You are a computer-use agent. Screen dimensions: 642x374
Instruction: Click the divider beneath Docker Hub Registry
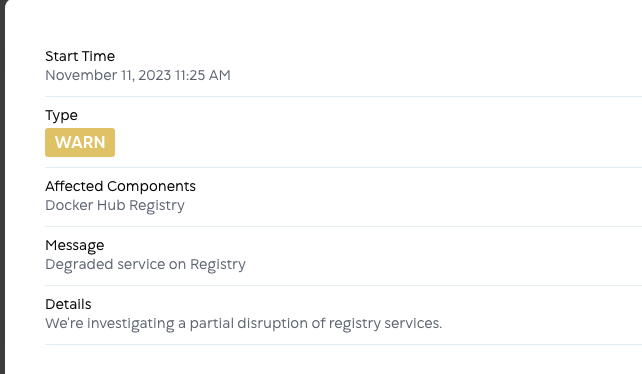coord(344,227)
